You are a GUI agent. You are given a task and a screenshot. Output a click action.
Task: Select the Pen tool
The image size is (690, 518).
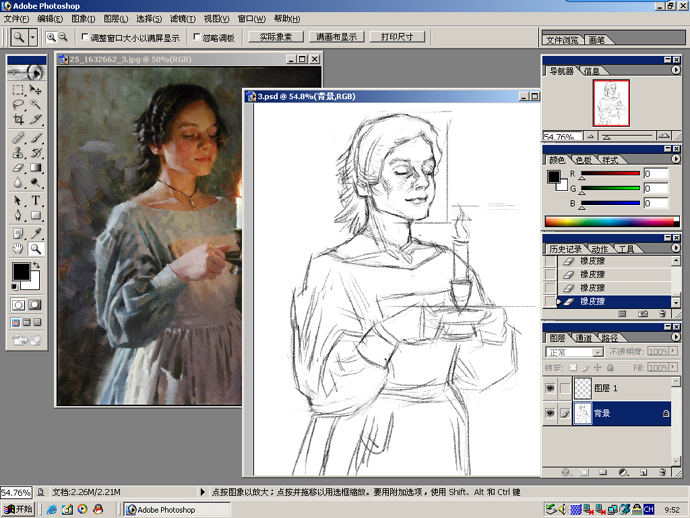click(18, 215)
